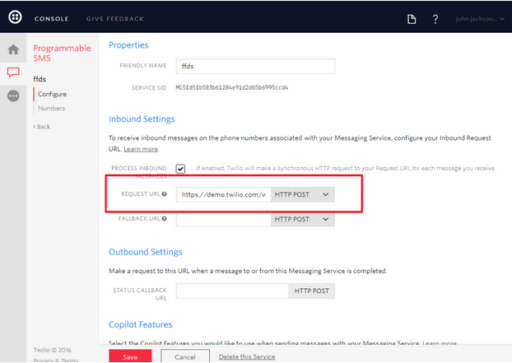Click the Fallback URL info icon
Viewport: 512px width, 363px height.
(164, 219)
